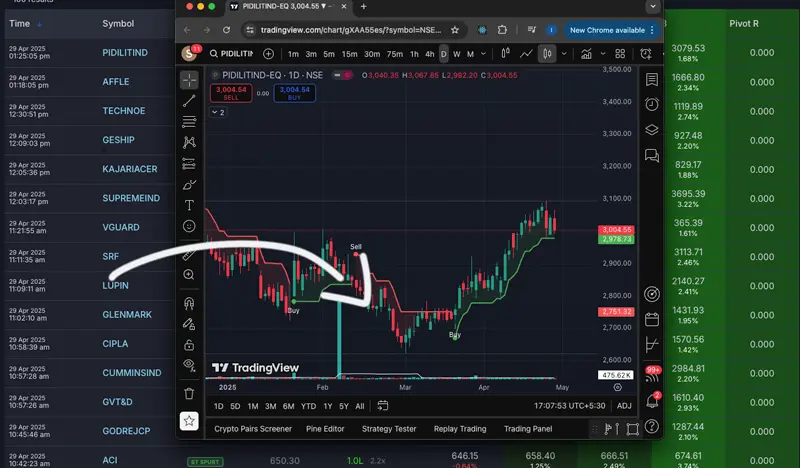
Task: Open the help center question mark
Action: pos(652,426)
